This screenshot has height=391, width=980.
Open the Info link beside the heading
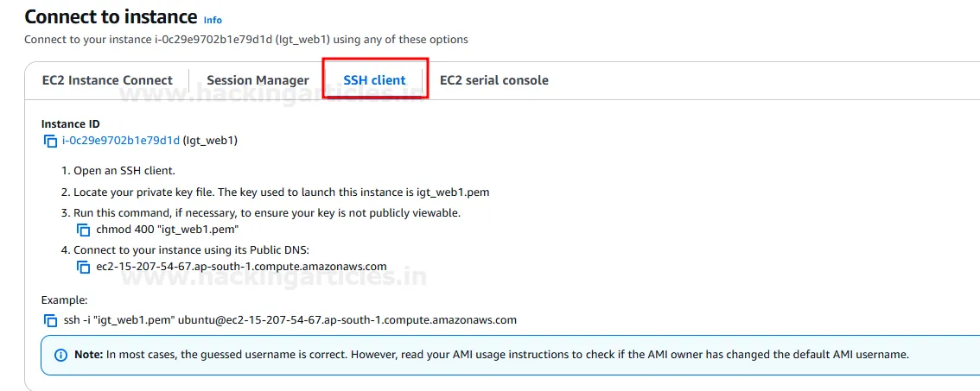click(x=213, y=19)
